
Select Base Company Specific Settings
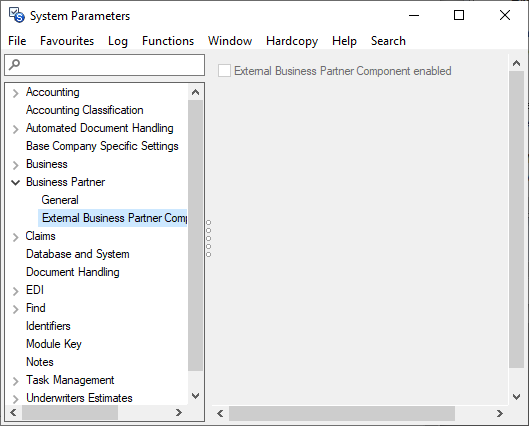click(102, 146)
